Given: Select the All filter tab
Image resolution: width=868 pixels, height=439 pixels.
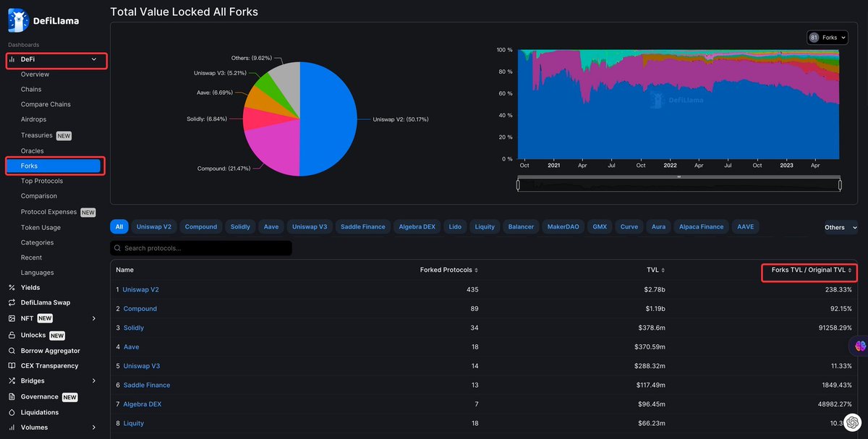Looking at the screenshot, I should pos(119,226).
